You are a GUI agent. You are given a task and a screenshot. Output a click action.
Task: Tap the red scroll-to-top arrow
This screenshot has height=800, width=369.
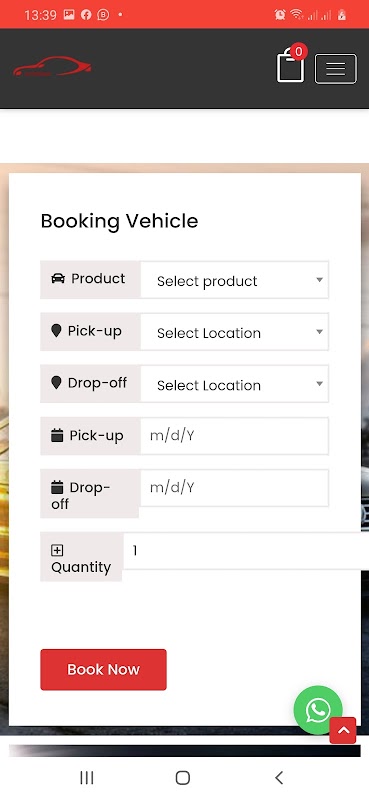point(343,731)
